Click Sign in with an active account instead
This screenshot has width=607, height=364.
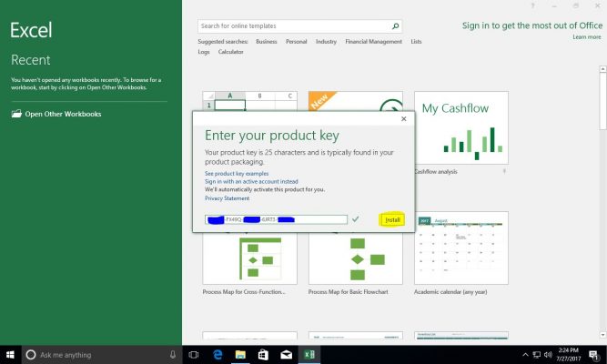251,181
